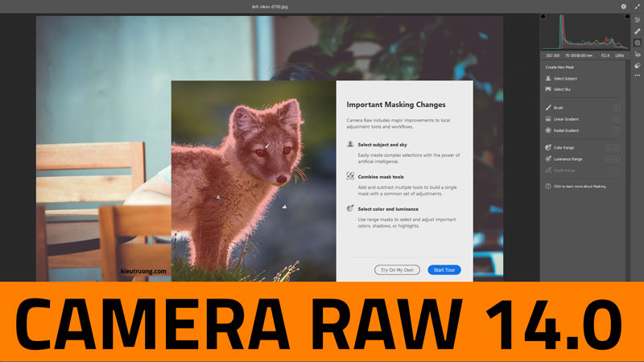The width and height of the screenshot is (644, 362).
Task: Open the Presets panel icon
Action: (637, 65)
